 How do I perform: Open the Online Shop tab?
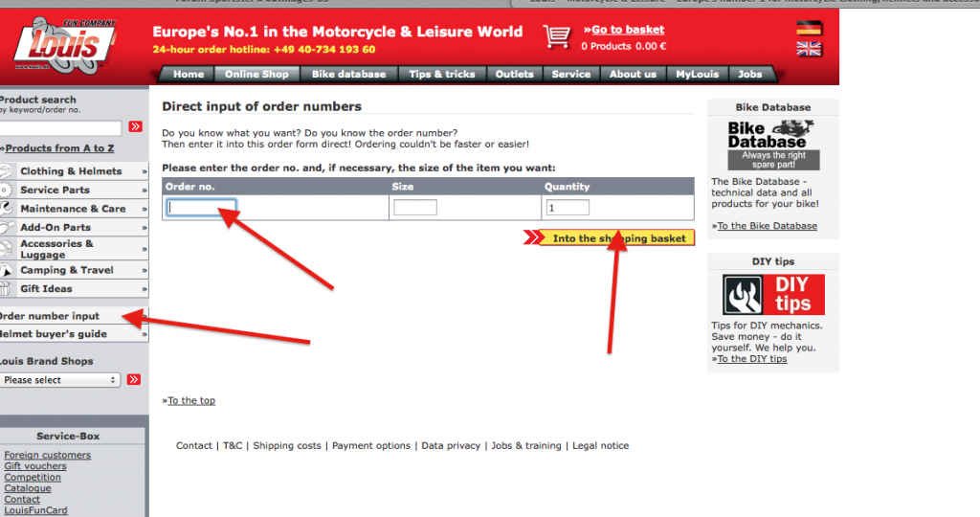256,74
